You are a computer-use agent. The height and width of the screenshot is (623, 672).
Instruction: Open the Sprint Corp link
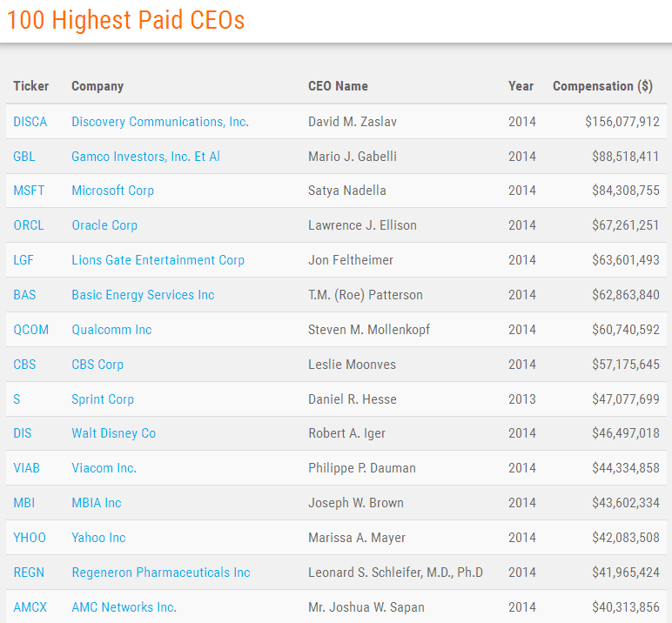click(x=103, y=399)
